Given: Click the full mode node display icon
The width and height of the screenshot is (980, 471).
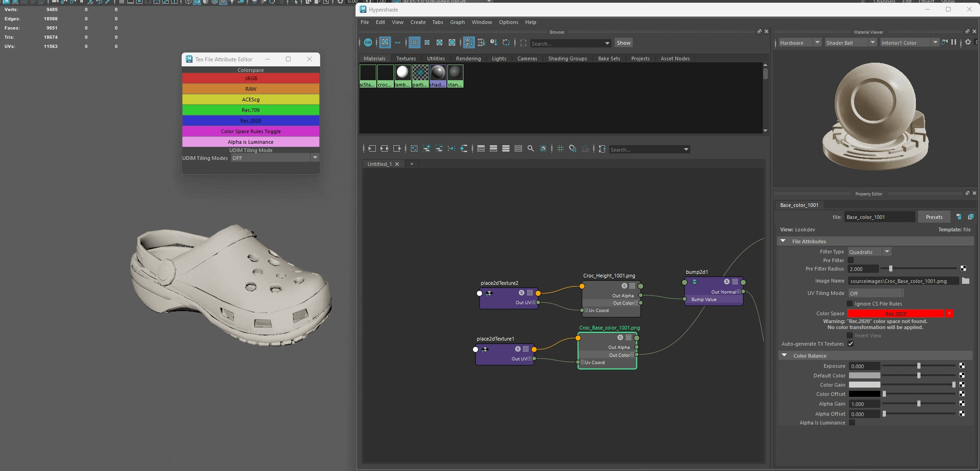Looking at the screenshot, I should (506, 148).
